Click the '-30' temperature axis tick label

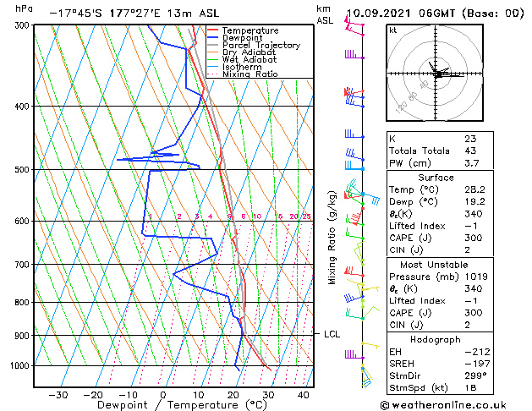(58, 396)
